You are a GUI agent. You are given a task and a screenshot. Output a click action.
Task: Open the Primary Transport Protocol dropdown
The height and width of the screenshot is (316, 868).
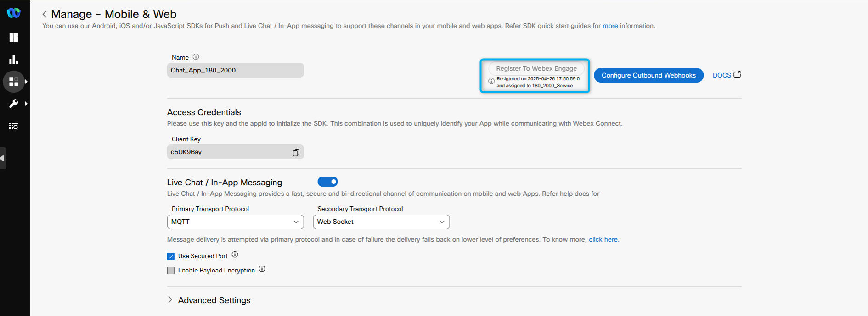pos(235,222)
